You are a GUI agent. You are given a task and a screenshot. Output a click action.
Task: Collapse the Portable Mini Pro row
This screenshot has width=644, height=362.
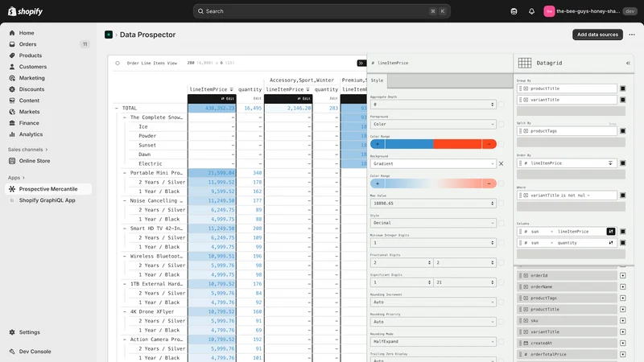click(125, 173)
